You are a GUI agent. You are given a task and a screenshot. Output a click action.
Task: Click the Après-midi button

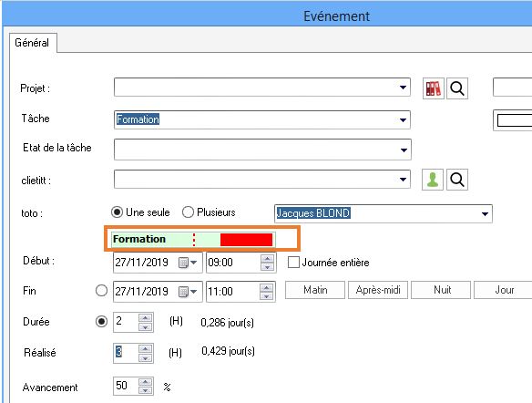click(x=378, y=290)
